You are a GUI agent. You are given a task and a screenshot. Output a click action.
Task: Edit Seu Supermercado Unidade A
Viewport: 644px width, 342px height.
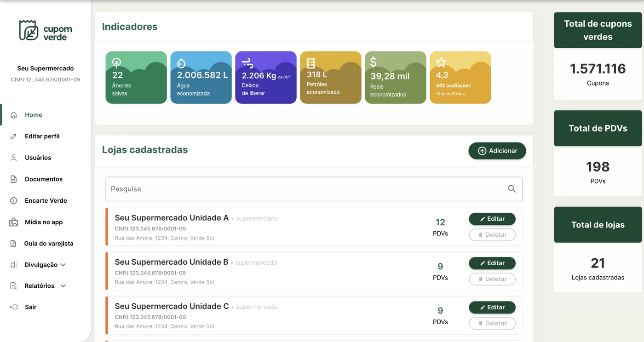pos(492,219)
